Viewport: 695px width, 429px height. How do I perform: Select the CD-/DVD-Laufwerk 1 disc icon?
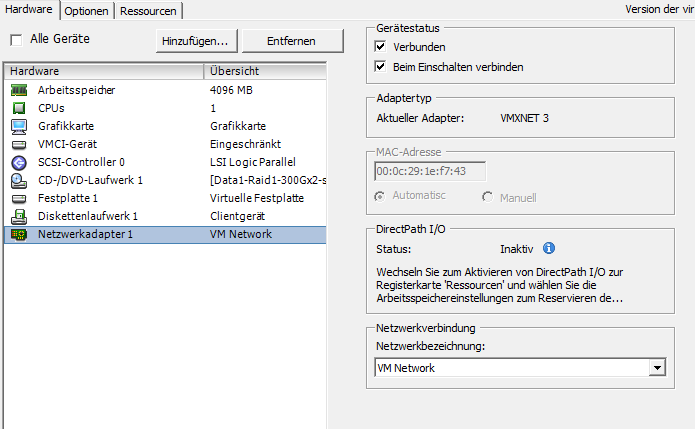(18, 180)
